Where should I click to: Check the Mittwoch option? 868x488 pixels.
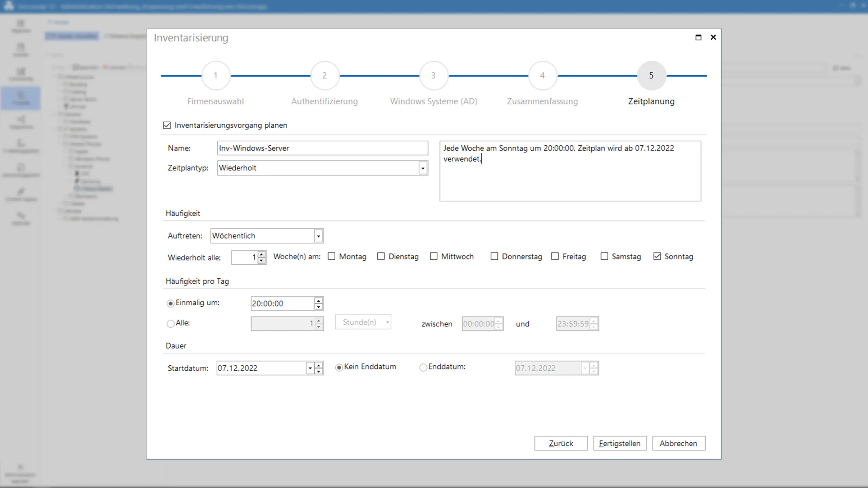(x=434, y=257)
